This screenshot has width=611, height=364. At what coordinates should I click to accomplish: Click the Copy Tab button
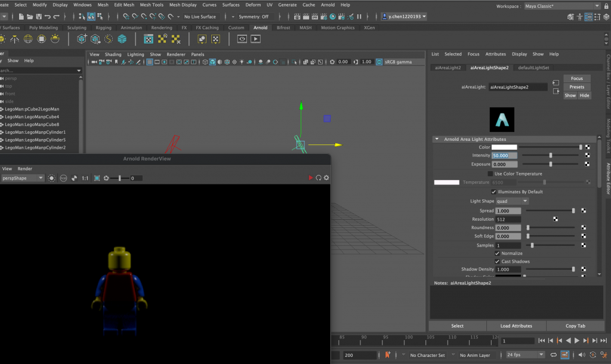pyautogui.click(x=575, y=326)
